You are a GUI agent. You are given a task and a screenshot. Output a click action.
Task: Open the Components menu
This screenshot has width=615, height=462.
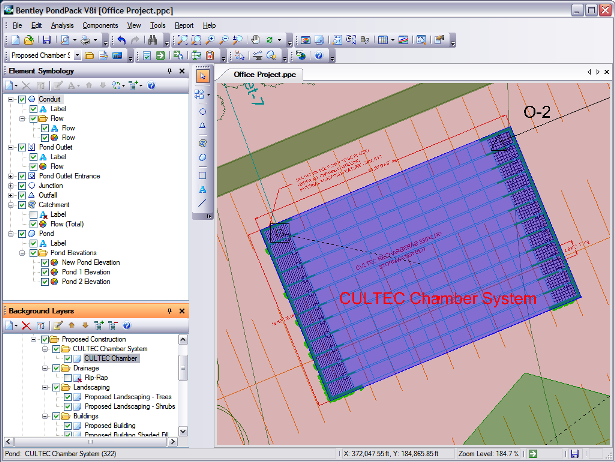100,25
